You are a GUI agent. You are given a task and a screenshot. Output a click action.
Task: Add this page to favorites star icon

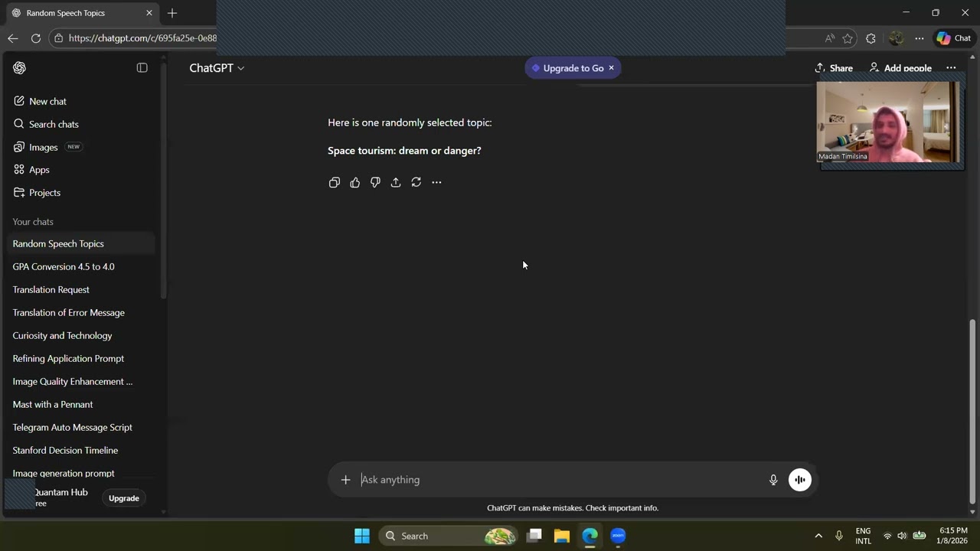tap(848, 38)
